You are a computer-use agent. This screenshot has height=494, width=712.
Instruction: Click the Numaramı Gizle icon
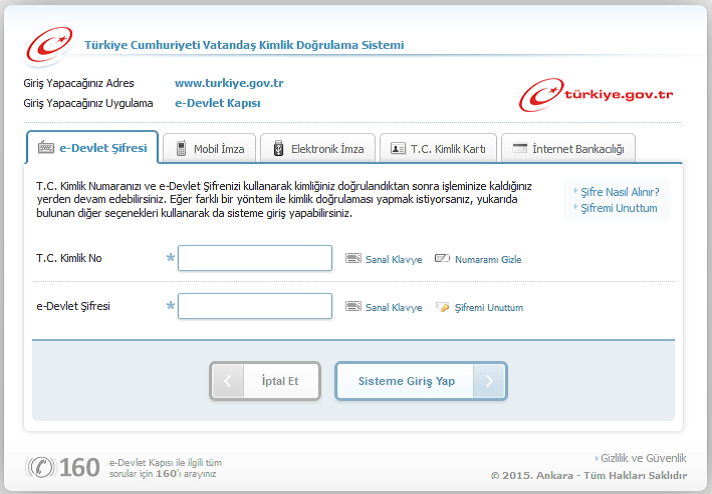coord(443,259)
